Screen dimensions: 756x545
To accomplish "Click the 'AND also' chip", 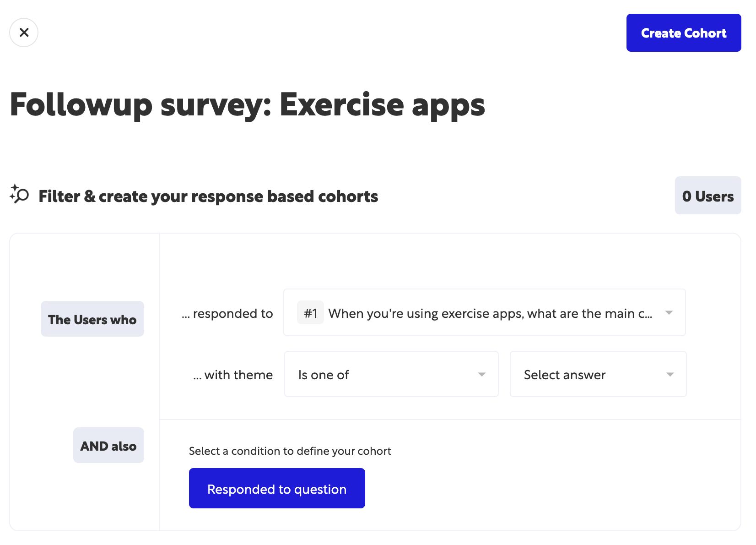I will click(x=108, y=446).
